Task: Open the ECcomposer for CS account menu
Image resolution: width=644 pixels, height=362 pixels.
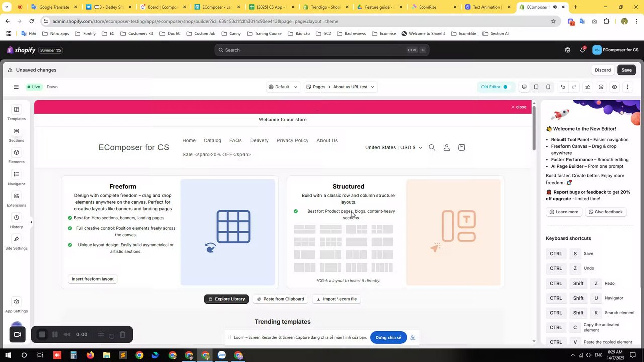Action: 615,50
